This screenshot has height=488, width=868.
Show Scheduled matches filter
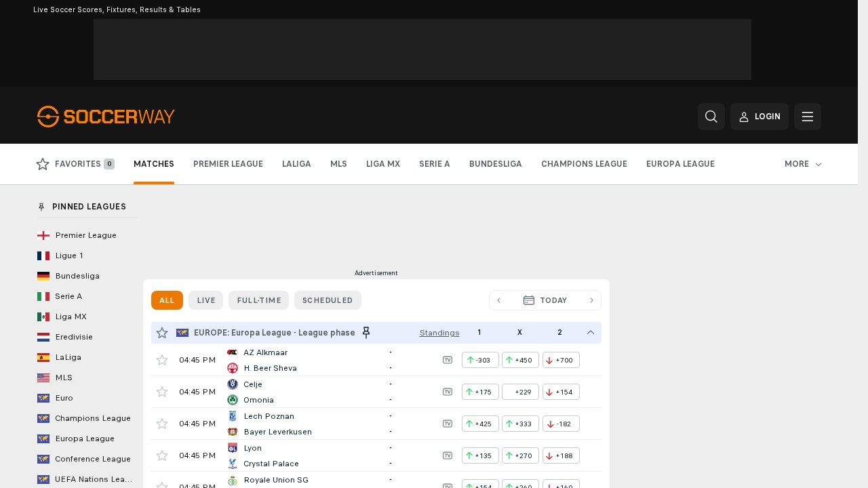pyautogui.click(x=328, y=300)
